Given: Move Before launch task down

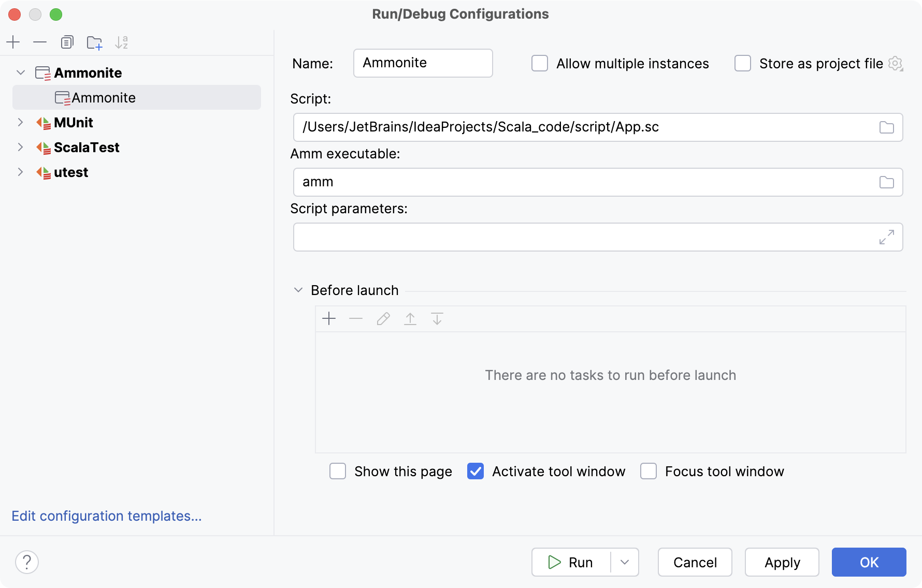Looking at the screenshot, I should point(437,318).
